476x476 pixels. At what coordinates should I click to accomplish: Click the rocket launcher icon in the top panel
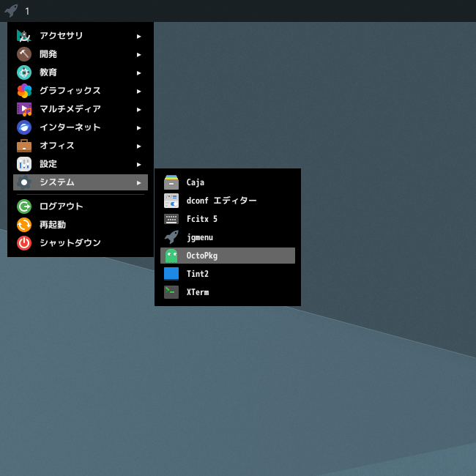11,10
